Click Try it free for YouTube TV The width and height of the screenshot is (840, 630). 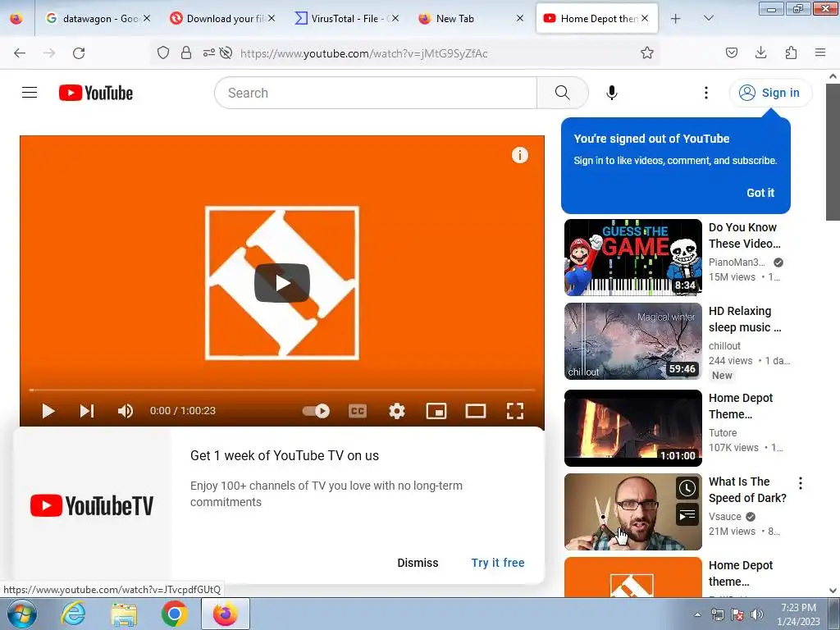[498, 563]
